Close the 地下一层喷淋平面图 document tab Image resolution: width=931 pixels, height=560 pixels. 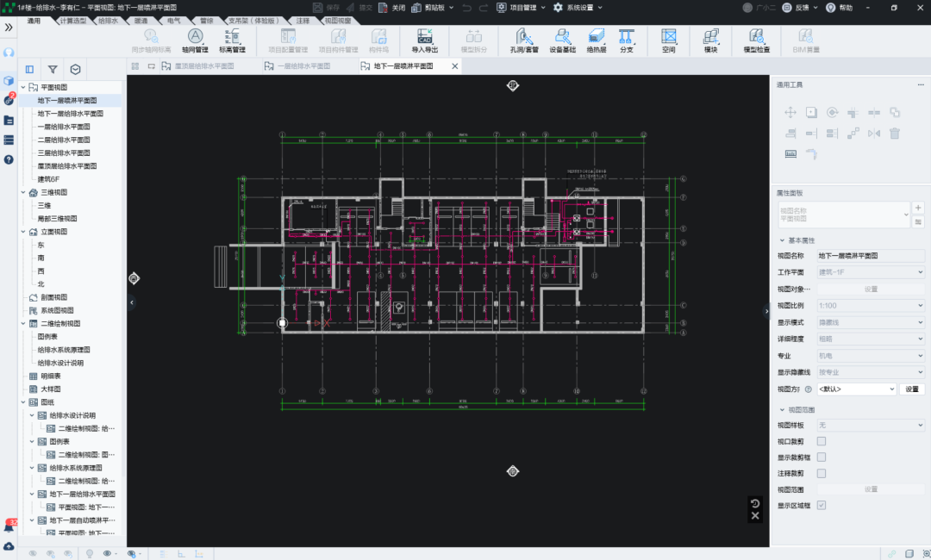tap(455, 65)
